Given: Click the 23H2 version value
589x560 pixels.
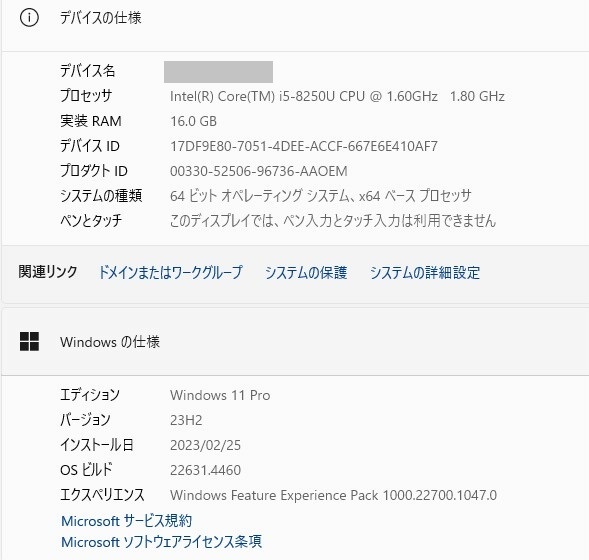Looking at the screenshot, I should [x=186, y=420].
